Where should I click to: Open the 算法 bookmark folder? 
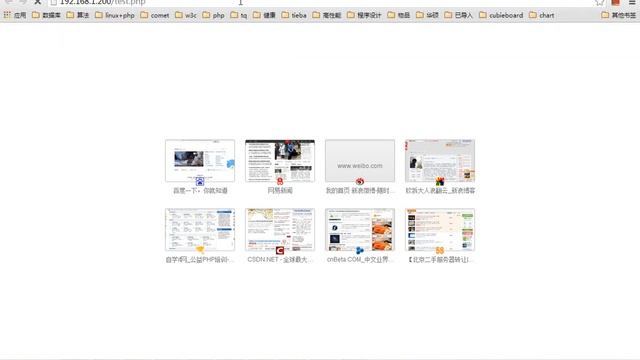click(78, 15)
